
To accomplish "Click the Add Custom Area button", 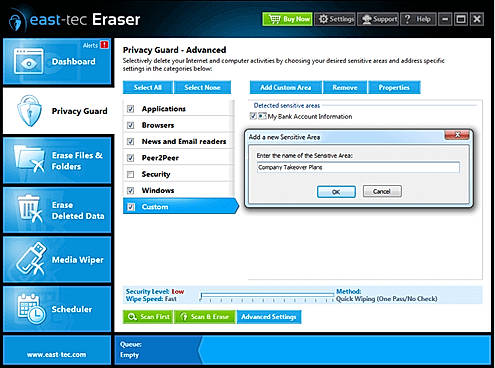I will [286, 87].
